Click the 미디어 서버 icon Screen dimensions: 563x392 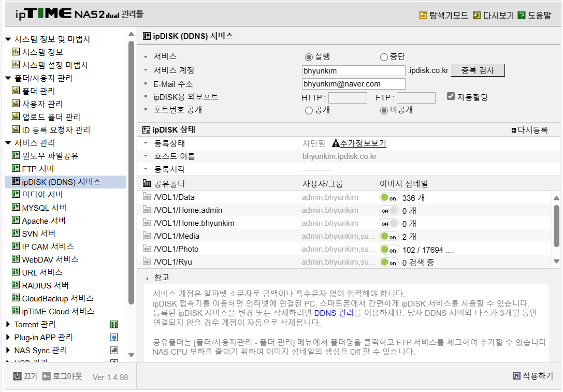click(x=16, y=194)
